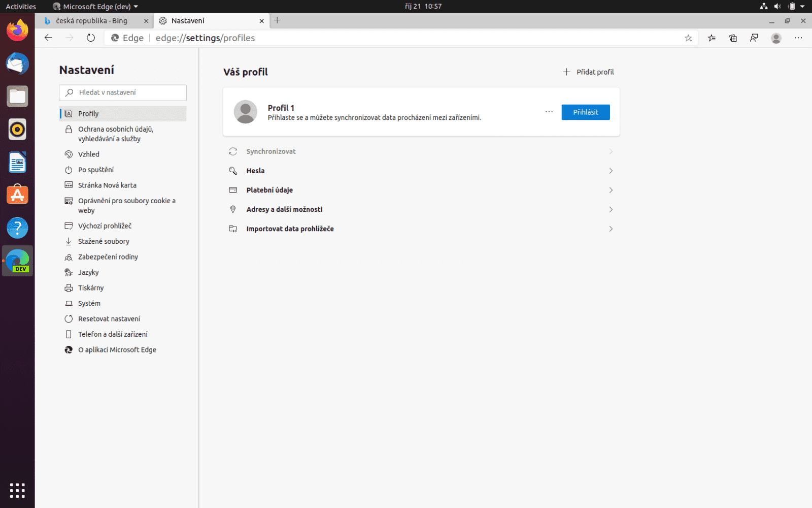Click the add to favorites star icon
812x508 pixels.
[688, 38]
